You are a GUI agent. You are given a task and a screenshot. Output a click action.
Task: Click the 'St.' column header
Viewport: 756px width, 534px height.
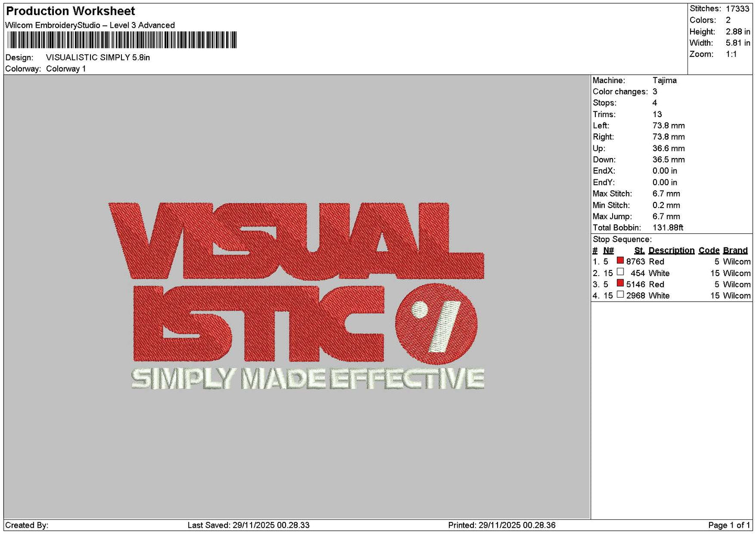[639, 251]
